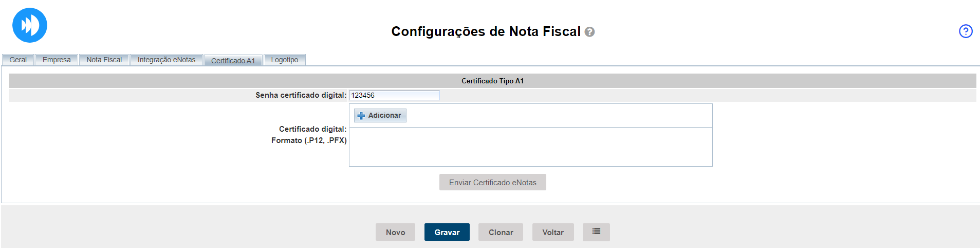
Task: Click the Senha certificado digital label
Action: [301, 95]
